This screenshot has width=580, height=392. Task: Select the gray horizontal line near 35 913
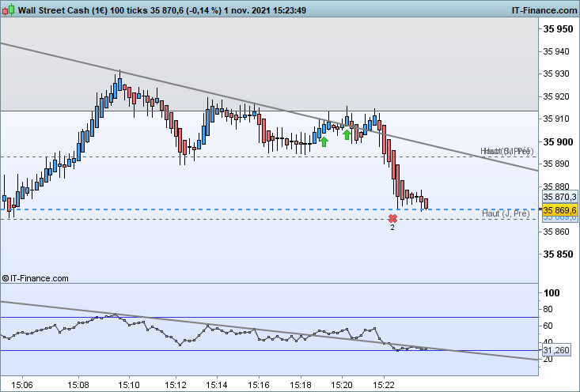[269, 111]
